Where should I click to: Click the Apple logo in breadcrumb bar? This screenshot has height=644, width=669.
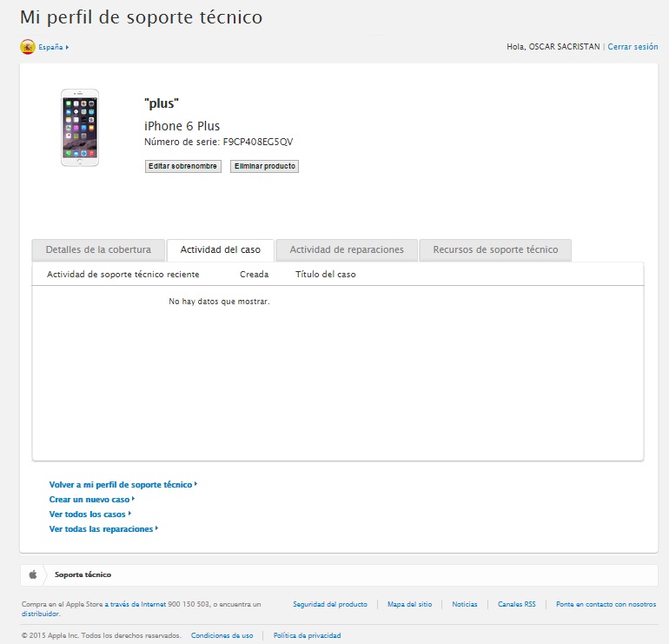point(33,574)
